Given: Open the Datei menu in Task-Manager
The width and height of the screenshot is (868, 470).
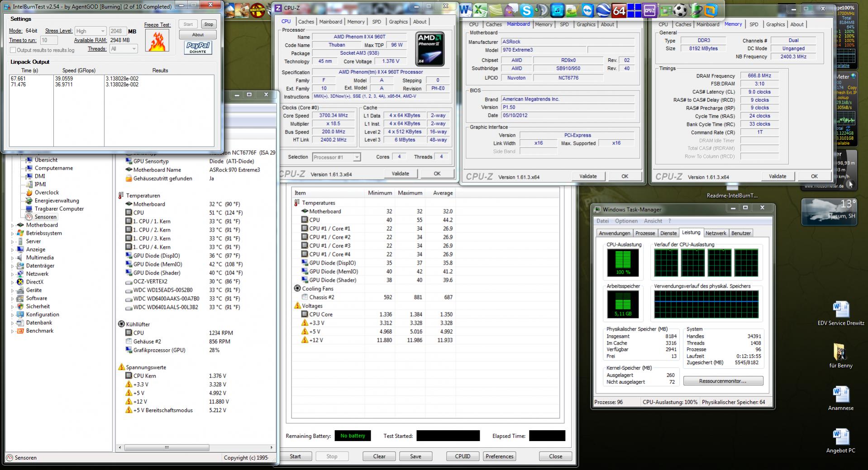Looking at the screenshot, I should tap(602, 221).
